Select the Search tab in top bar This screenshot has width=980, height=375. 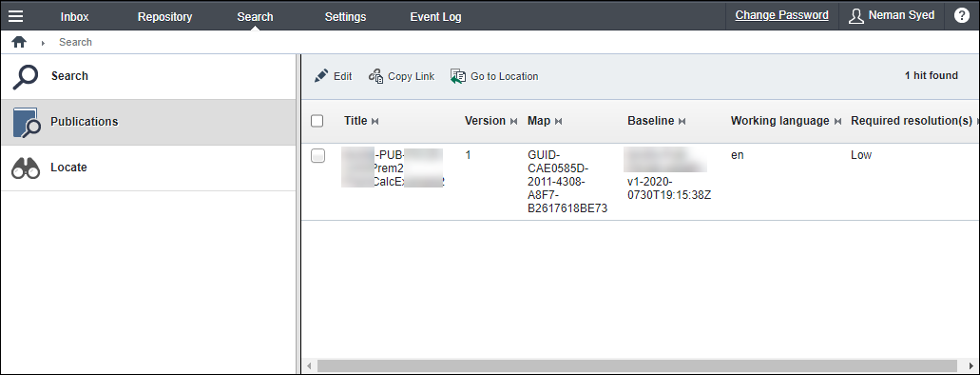(x=255, y=17)
